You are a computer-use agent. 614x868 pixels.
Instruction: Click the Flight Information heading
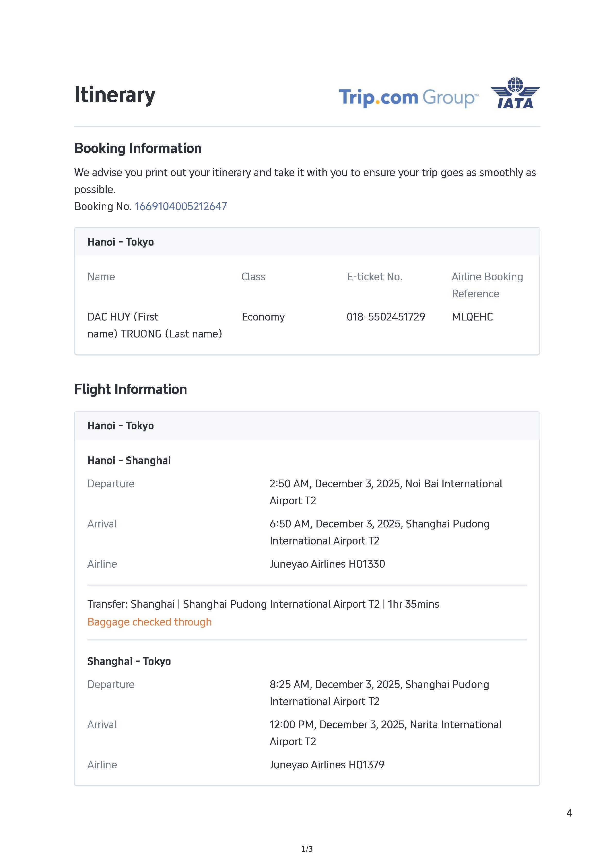131,389
